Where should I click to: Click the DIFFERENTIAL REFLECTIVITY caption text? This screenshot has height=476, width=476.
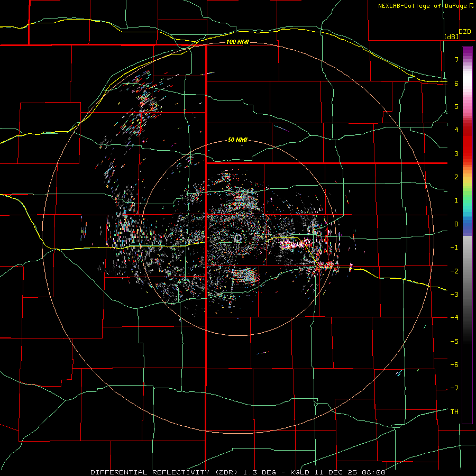[150, 472]
